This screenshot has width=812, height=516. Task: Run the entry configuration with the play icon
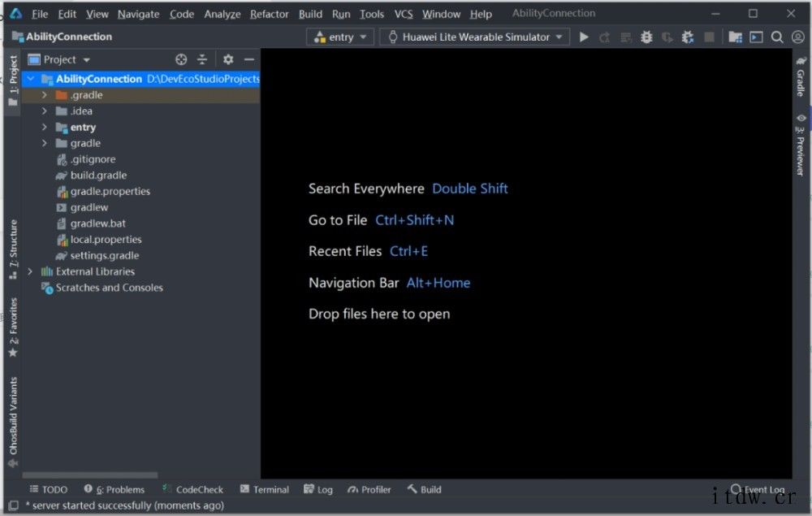point(584,37)
